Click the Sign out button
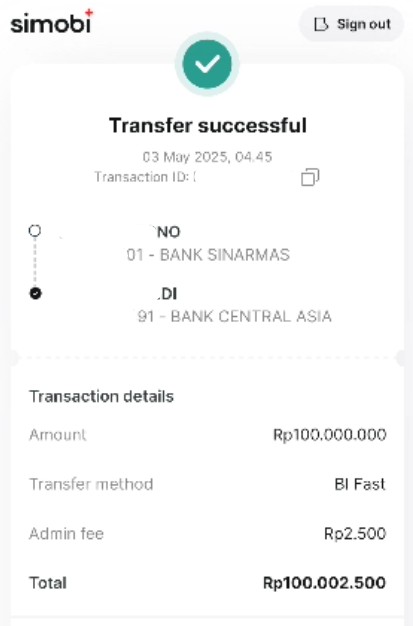The image size is (413, 626). pos(351,24)
